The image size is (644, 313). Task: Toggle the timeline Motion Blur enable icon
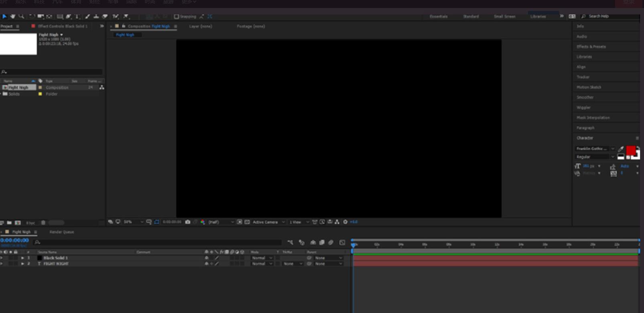point(331,242)
